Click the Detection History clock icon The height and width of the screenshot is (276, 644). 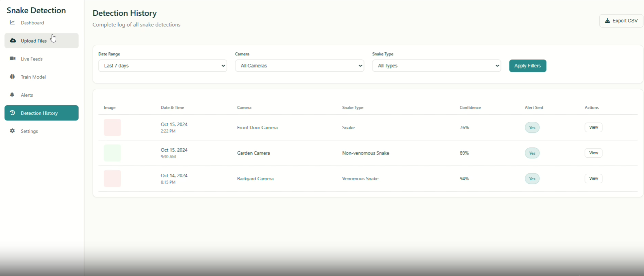point(13,113)
